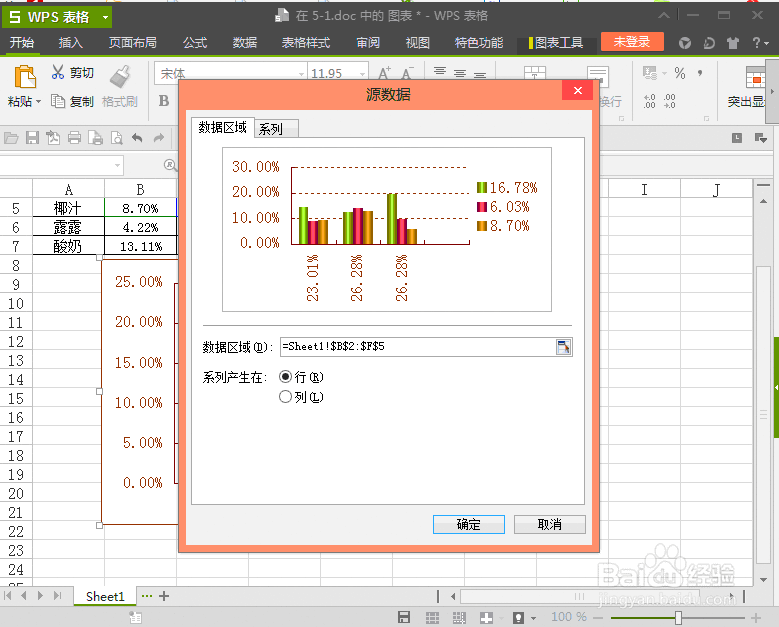779x627 pixels.
Task: Switch to the 系列 (Series) dialog tab
Action: coord(277,129)
